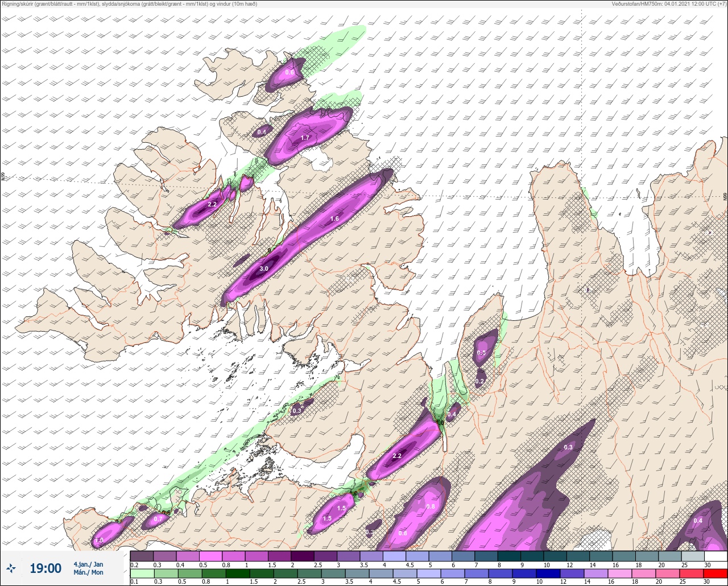Select the bright red swatch at bottom-row 30
The width and height of the screenshot is (728, 586).
(715, 573)
